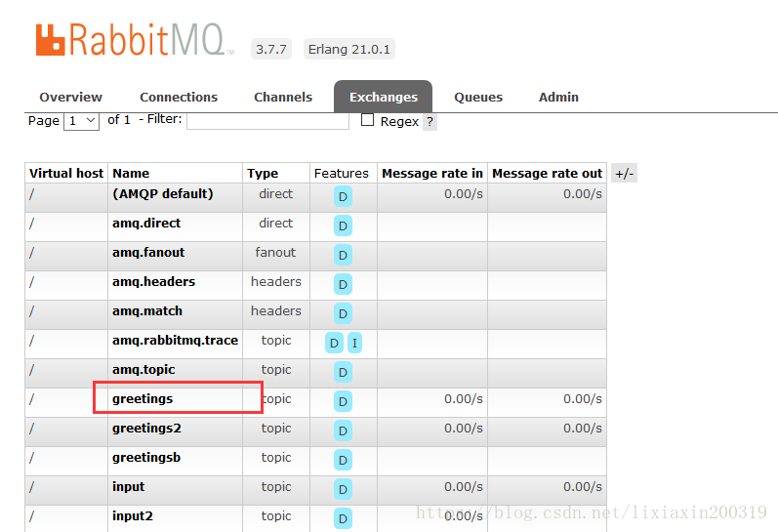Open the amq.direct exchange
778x532 pixels.
tap(146, 224)
